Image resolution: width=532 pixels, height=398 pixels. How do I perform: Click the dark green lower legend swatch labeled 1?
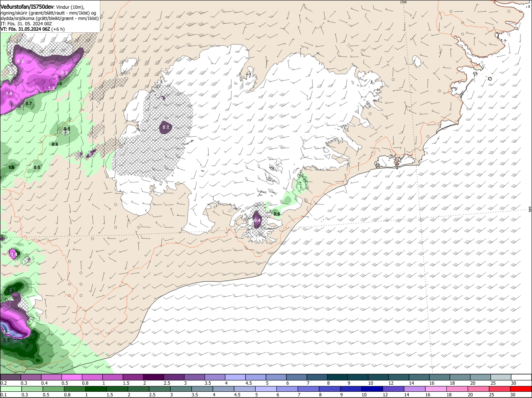tap(96, 389)
